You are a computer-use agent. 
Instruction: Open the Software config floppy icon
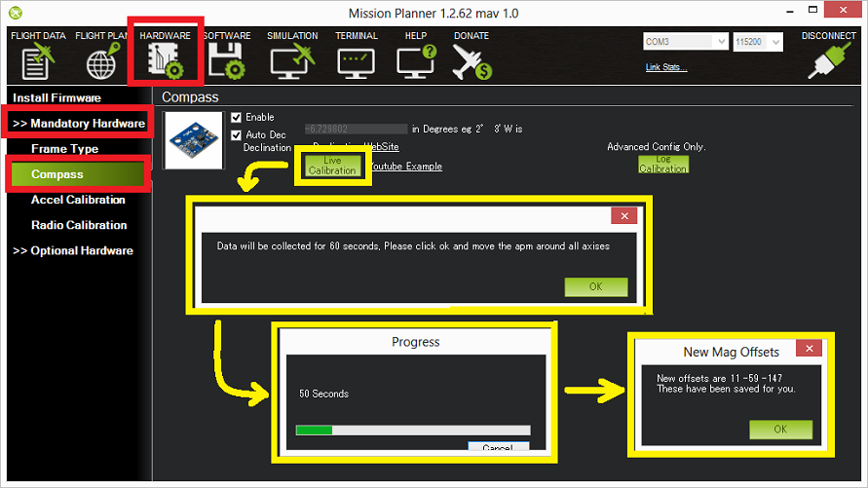click(226, 61)
